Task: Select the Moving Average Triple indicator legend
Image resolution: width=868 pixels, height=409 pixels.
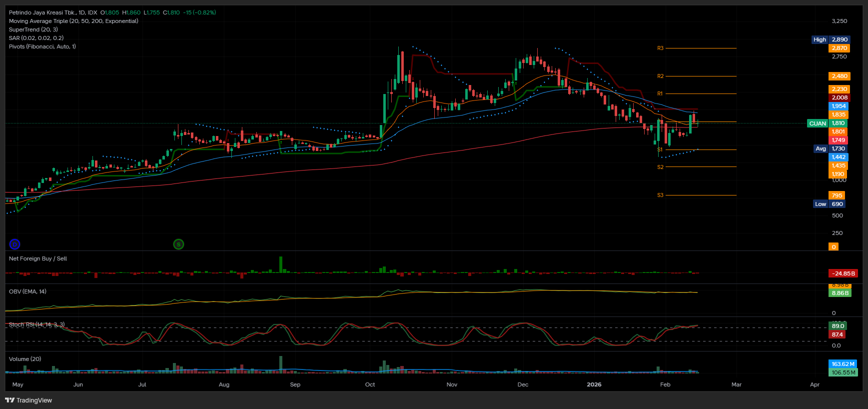Action: click(73, 21)
